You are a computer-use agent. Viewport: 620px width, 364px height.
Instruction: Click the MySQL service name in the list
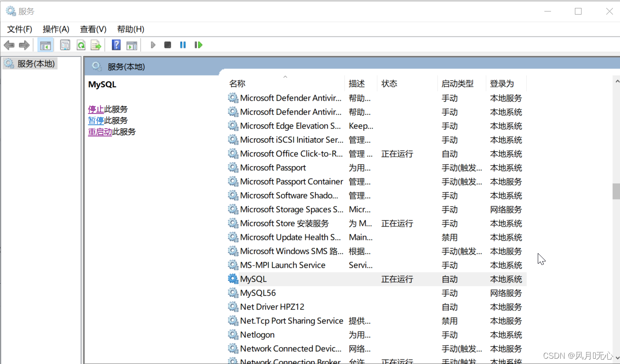pyautogui.click(x=253, y=279)
